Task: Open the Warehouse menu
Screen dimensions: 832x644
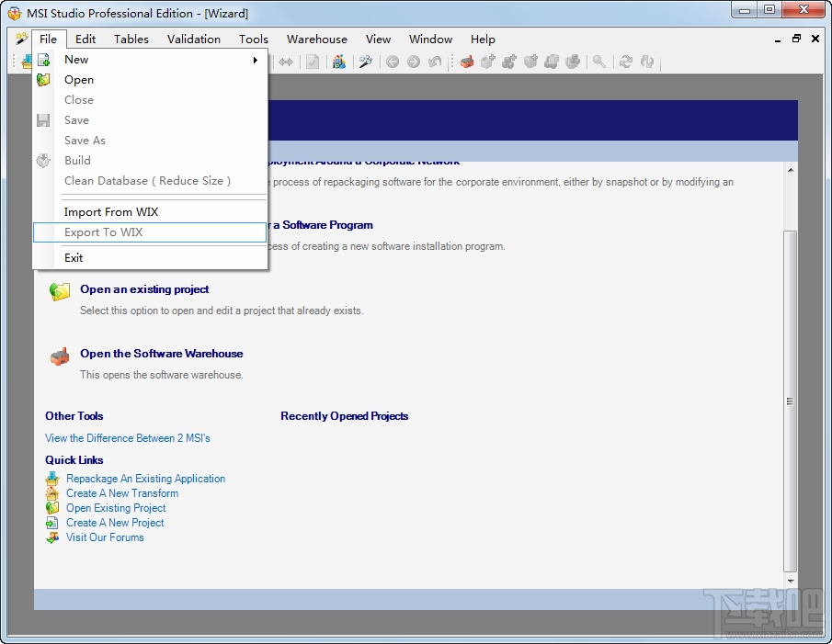Action: tap(316, 39)
